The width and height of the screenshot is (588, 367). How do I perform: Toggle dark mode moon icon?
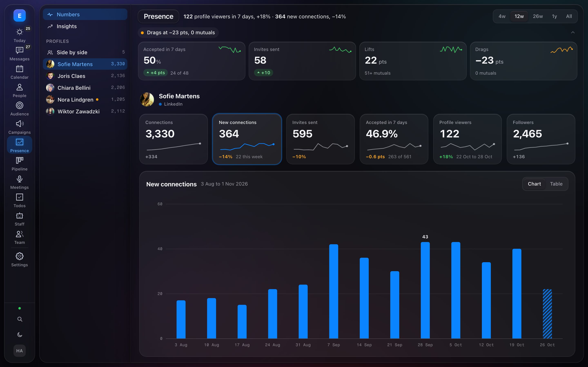click(20, 335)
